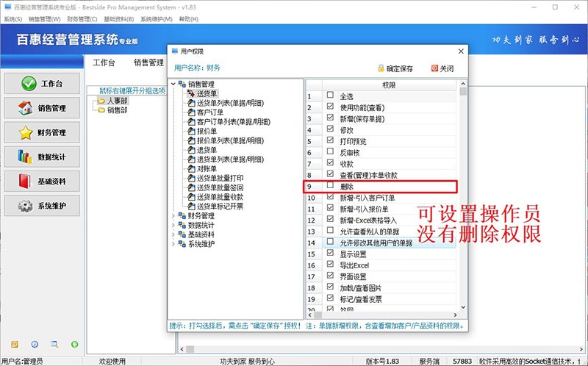Collapse the 销售管理 tree node
The height and width of the screenshot is (366, 588).
coord(173,85)
